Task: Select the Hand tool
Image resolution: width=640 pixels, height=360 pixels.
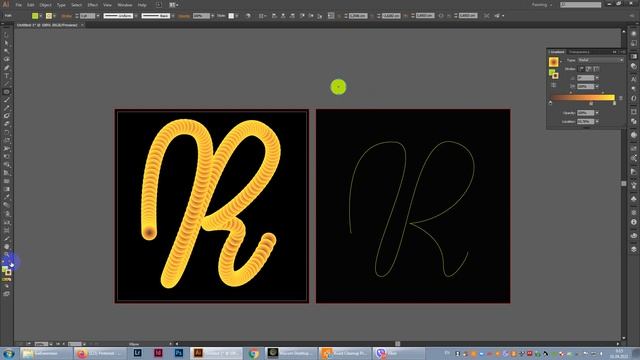Action: 6,247
